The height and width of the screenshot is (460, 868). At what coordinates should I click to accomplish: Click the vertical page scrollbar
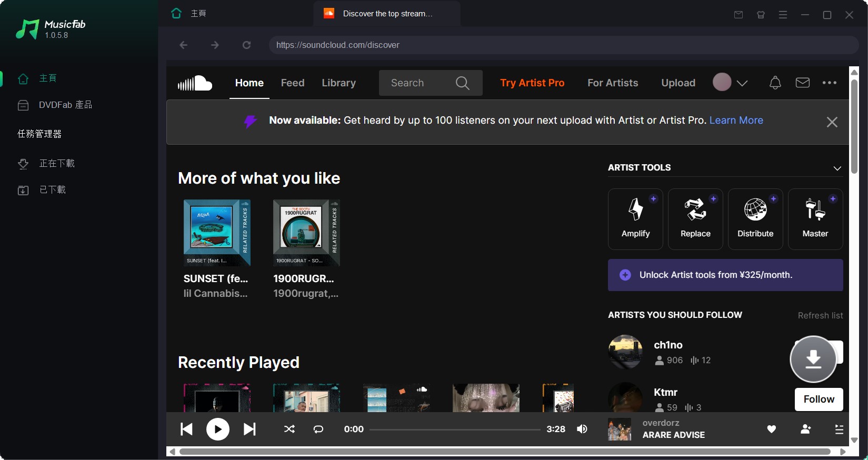point(854,126)
